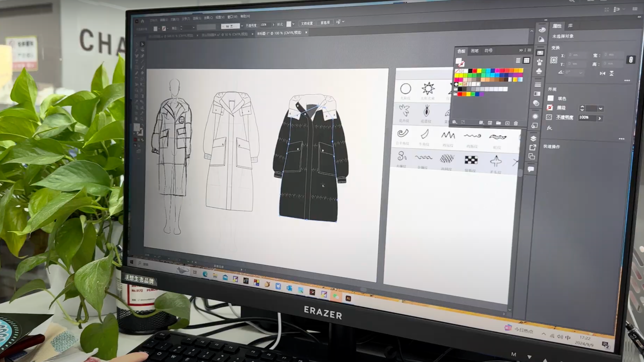Open the 视图(V) menu

tap(220, 17)
